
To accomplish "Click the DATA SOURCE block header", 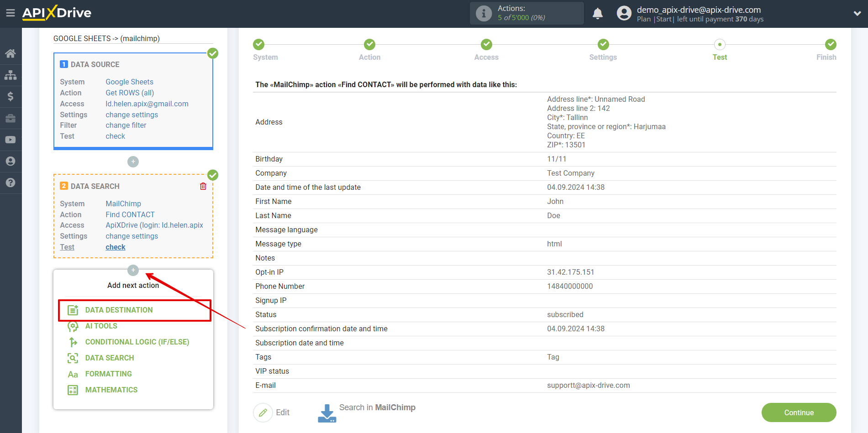I will (x=95, y=64).
